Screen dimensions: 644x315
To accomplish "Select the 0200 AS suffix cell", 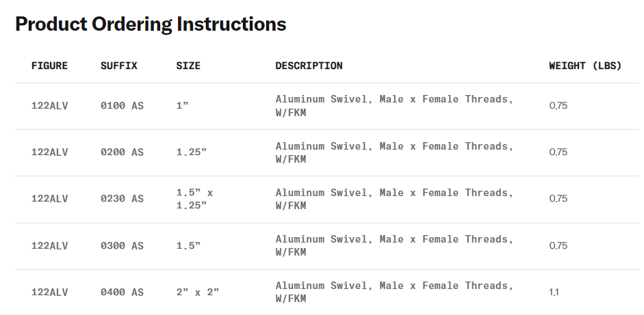I will click(x=122, y=152).
